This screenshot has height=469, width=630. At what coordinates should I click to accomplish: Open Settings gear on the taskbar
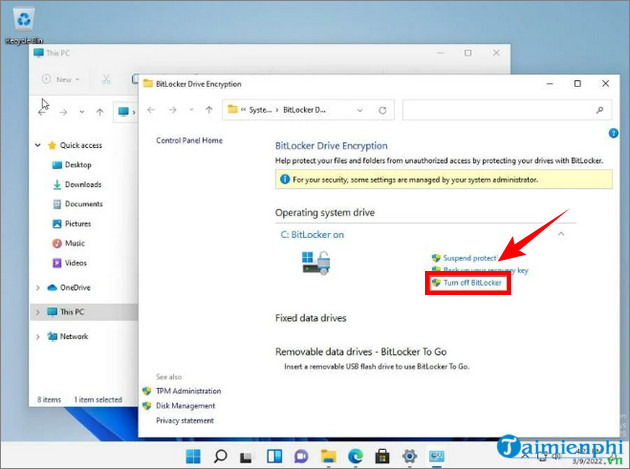pos(409,456)
